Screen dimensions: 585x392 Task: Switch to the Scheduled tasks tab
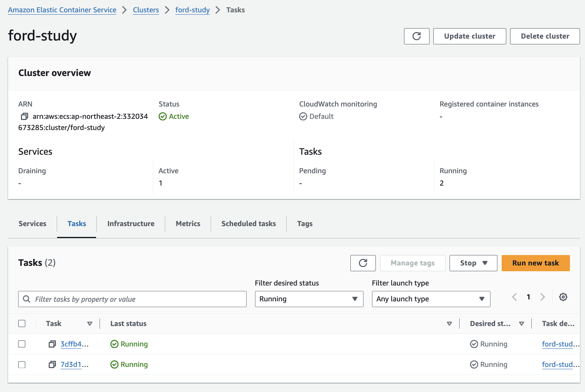[249, 224]
